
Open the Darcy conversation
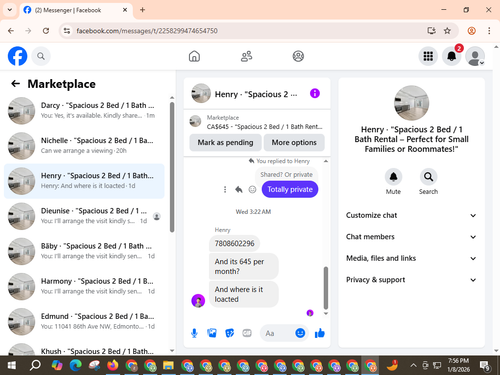coord(84,110)
